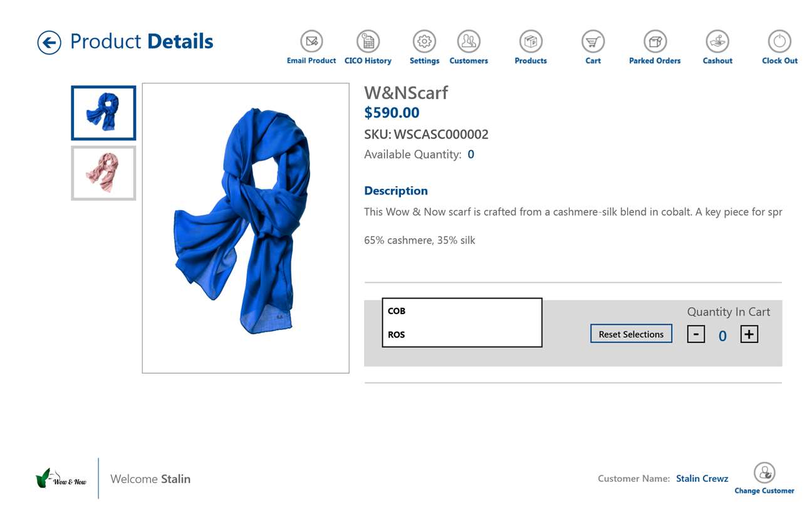Screen dimensions: 812x508
Task: Click Reset Selections button
Action: [x=631, y=334]
